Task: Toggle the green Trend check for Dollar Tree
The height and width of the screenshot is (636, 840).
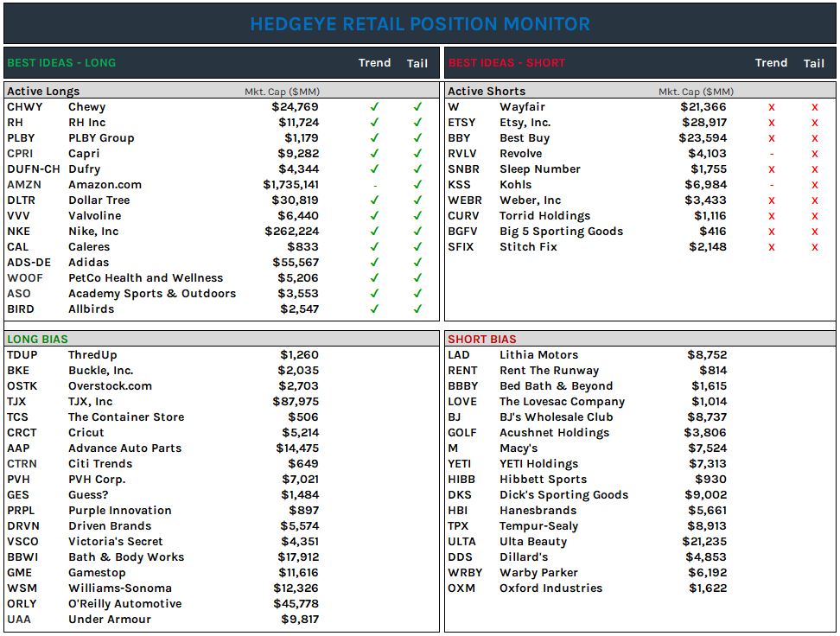Action: pos(375,200)
